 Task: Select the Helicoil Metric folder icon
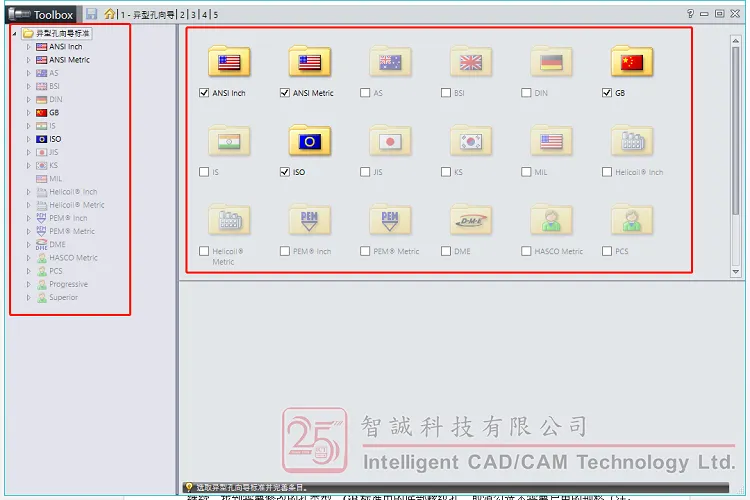click(229, 220)
